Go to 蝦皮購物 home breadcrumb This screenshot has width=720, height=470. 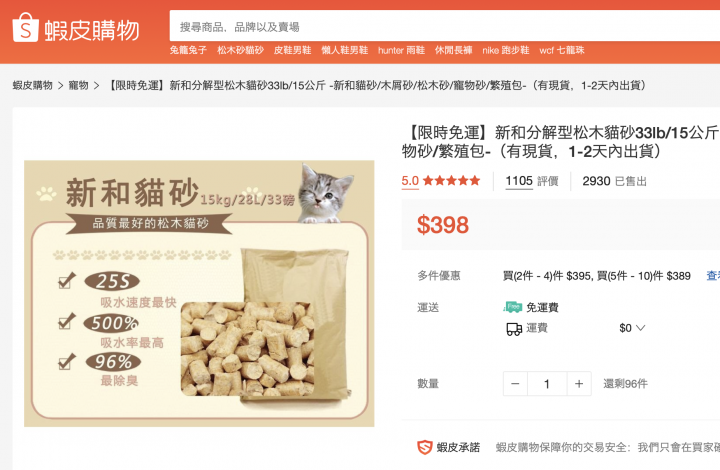pyautogui.click(x=33, y=85)
